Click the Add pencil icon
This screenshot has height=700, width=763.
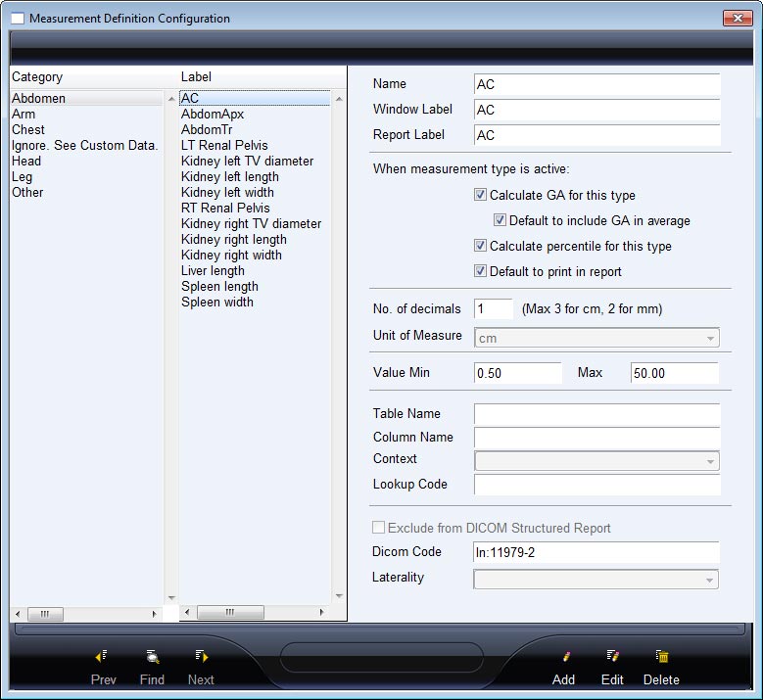tap(566, 657)
